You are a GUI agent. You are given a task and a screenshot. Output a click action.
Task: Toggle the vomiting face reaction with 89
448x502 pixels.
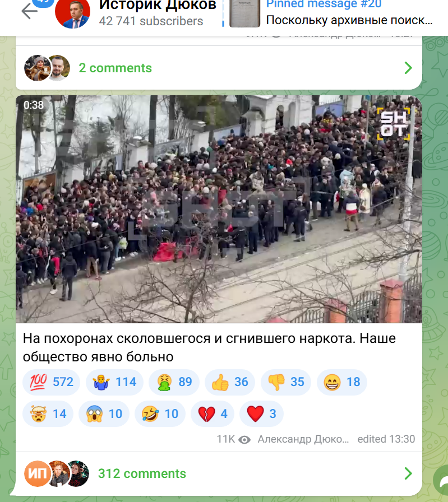tap(174, 382)
